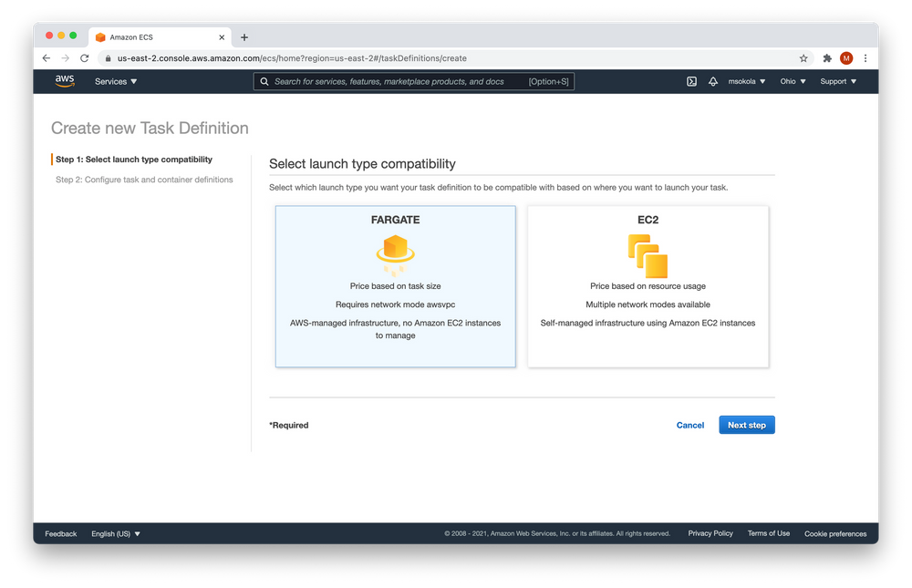Open Chrome's three-dot menu
This screenshot has width=912, height=588.
[x=865, y=58]
